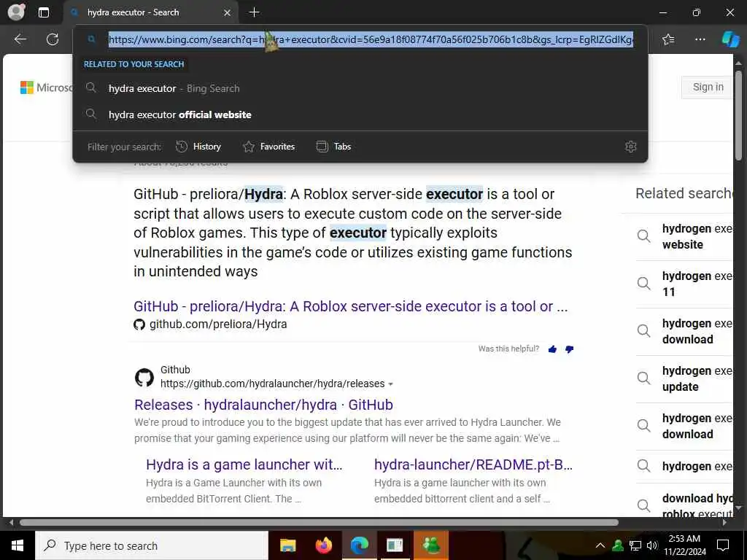Click the horizontal page scrollbar thumb
747x560 pixels.
click(320, 522)
